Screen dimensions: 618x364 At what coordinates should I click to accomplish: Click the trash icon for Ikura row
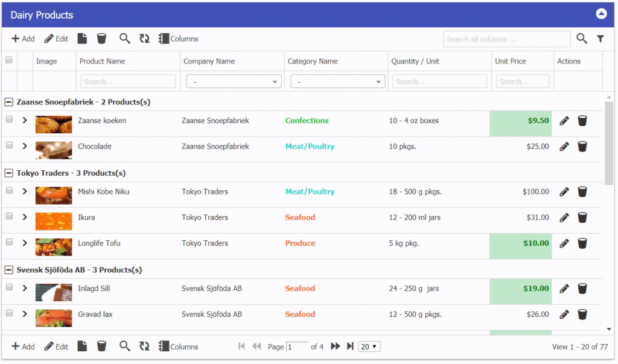[582, 217]
